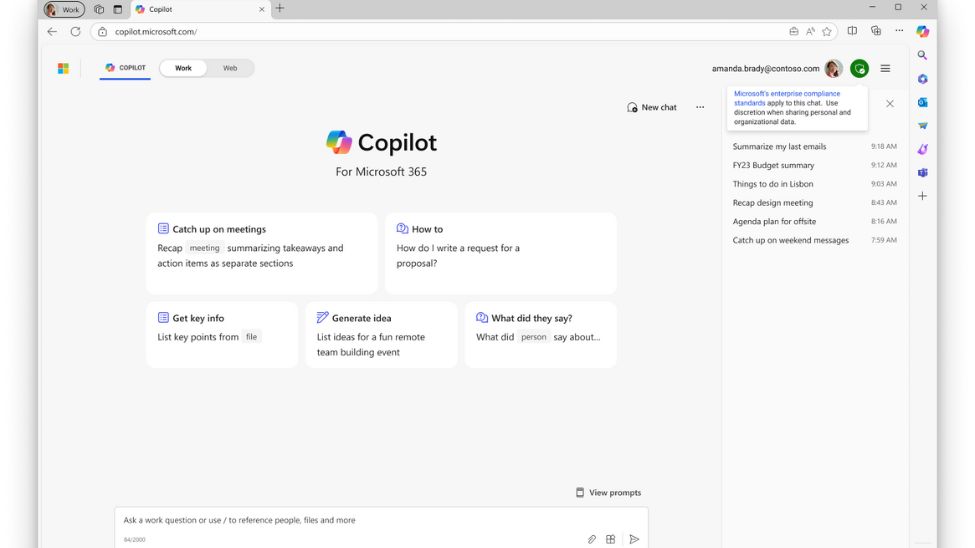Follow the Microsoft's enterprise compliance standards link
Viewport: 975px width, 548px height.
pos(787,98)
